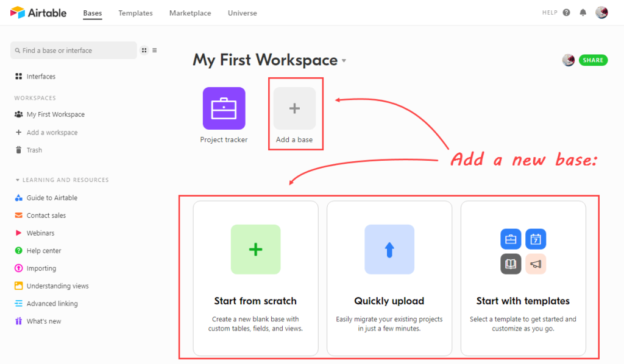Open Interfaces in the sidebar
Screen dimensions: 624x364
point(41,76)
